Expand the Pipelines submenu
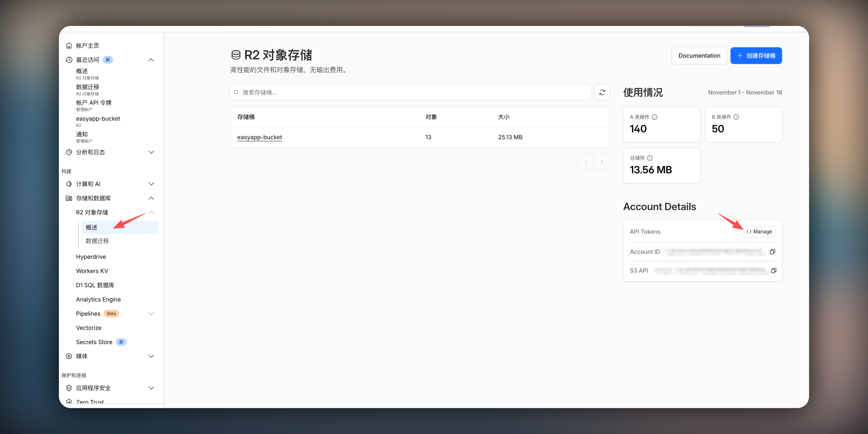Screen dimensions: 868x434 [151, 314]
